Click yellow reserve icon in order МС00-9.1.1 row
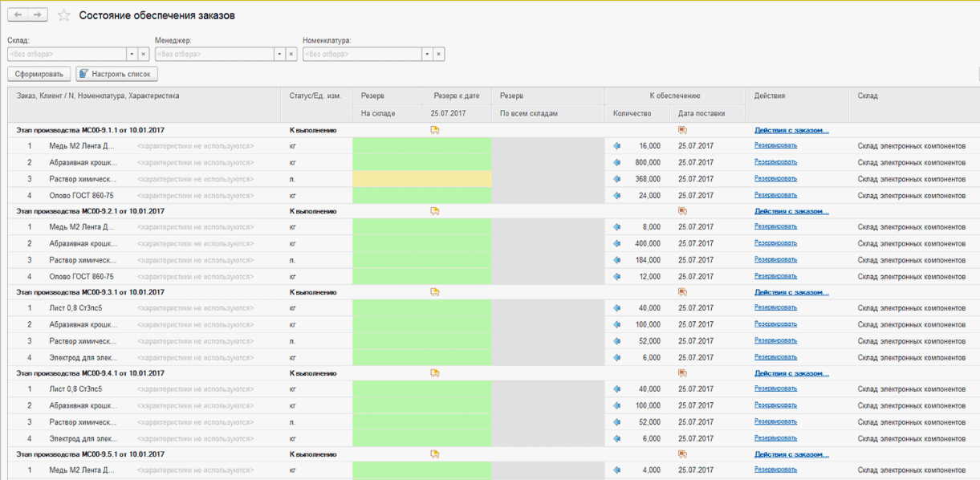 point(435,130)
